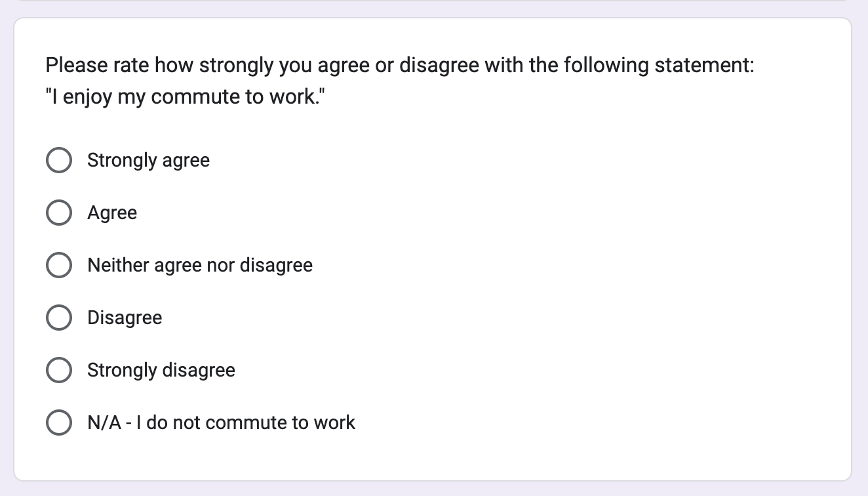Pick the "Disagree" radio circle
Viewport: 868px width, 496px height.
pos(59,318)
